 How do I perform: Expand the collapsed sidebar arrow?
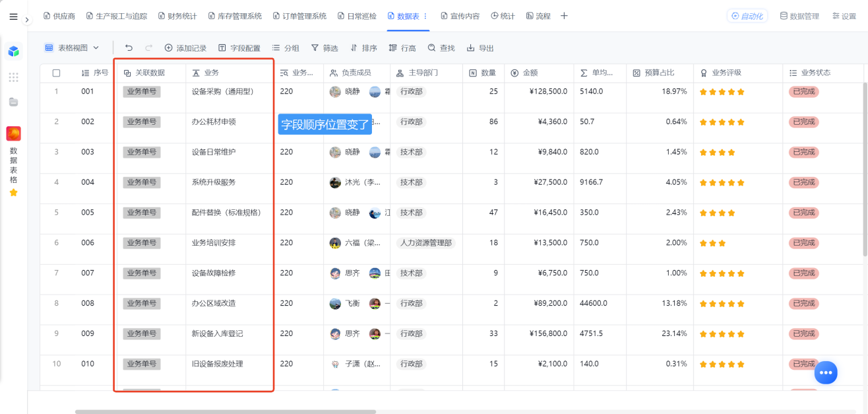point(27,20)
